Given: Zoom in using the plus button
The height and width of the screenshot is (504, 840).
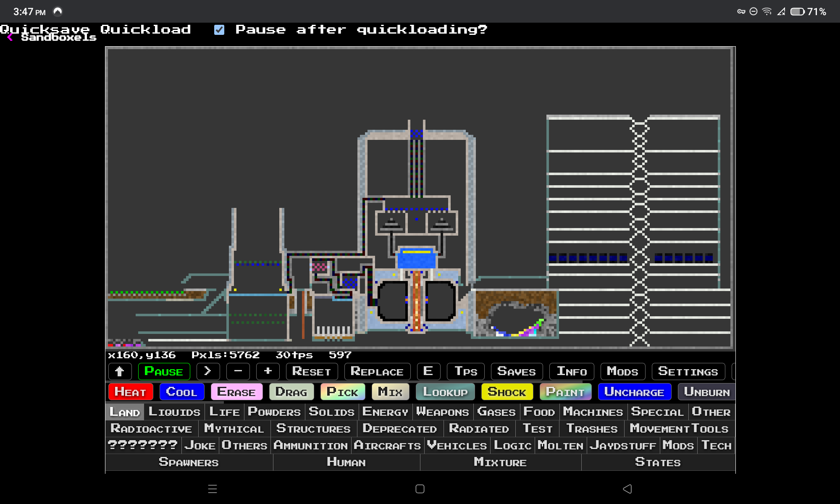Looking at the screenshot, I should coord(268,371).
